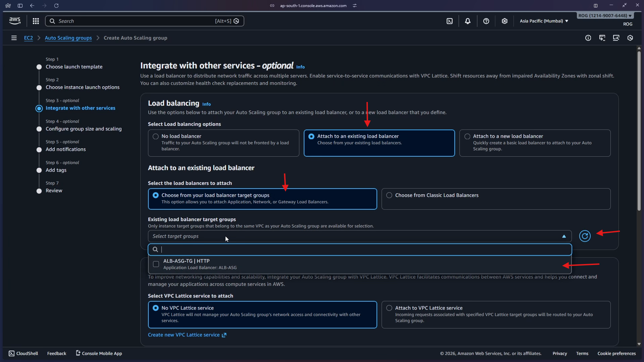Go to the Auto Scaling groups breadcrumb

click(x=68, y=38)
